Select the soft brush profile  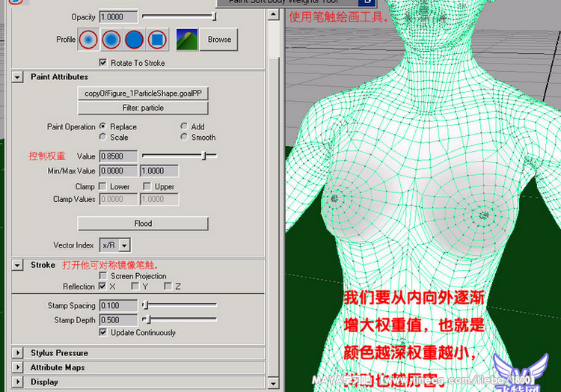111,40
